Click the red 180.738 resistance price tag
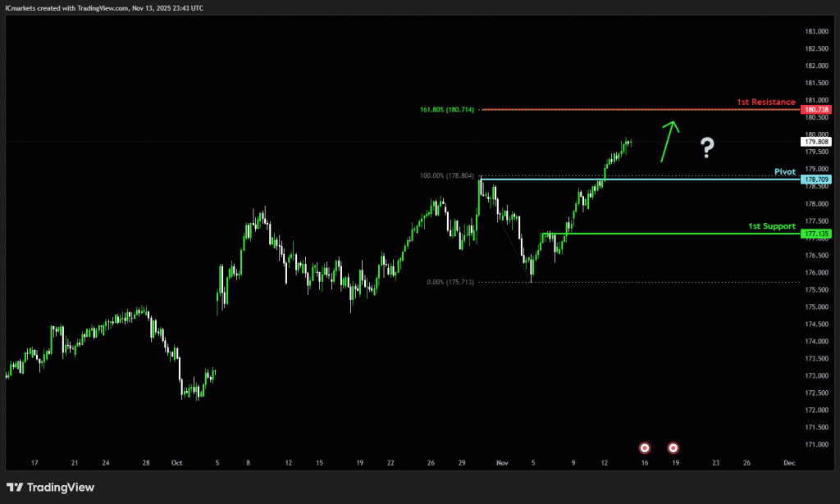The image size is (840, 504). coord(816,110)
